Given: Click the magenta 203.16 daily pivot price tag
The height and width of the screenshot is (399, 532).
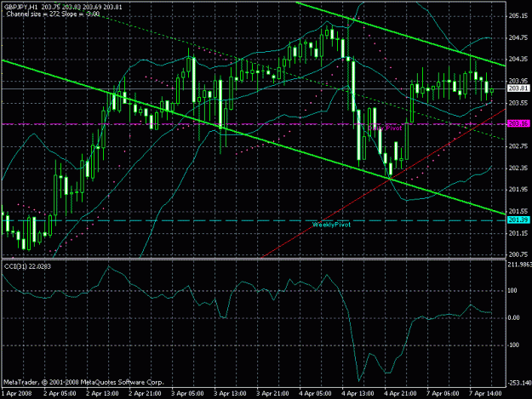Looking at the screenshot, I should [518, 123].
